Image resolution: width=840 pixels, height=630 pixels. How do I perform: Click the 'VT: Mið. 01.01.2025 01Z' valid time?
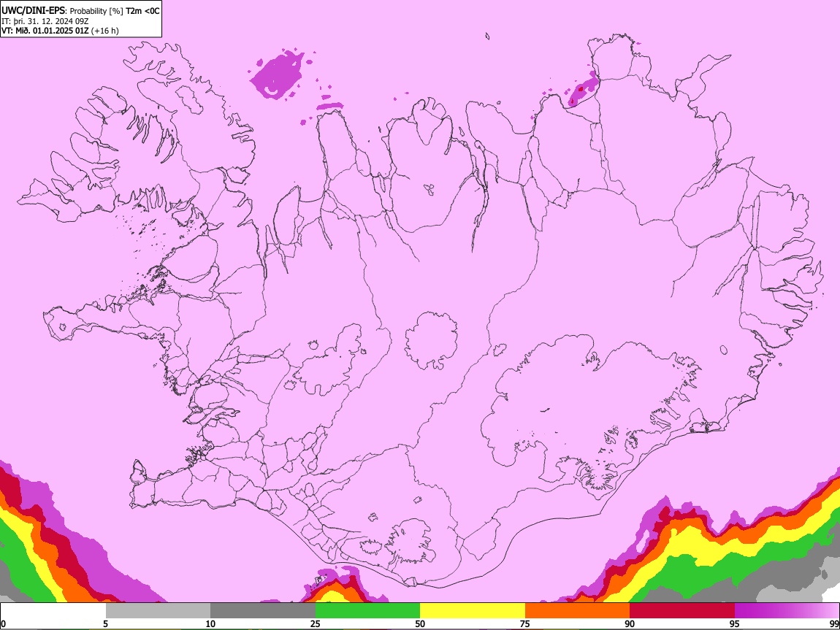pos(45,31)
